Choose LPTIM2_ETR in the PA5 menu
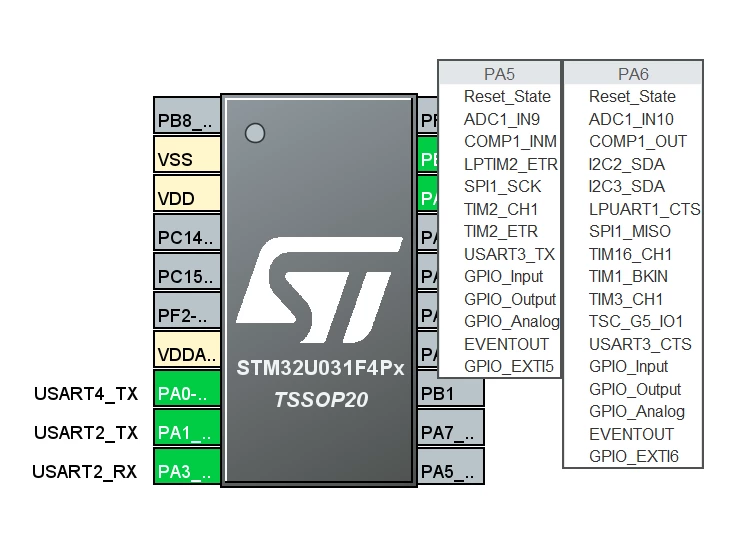The image size is (731, 545). [x=499, y=164]
